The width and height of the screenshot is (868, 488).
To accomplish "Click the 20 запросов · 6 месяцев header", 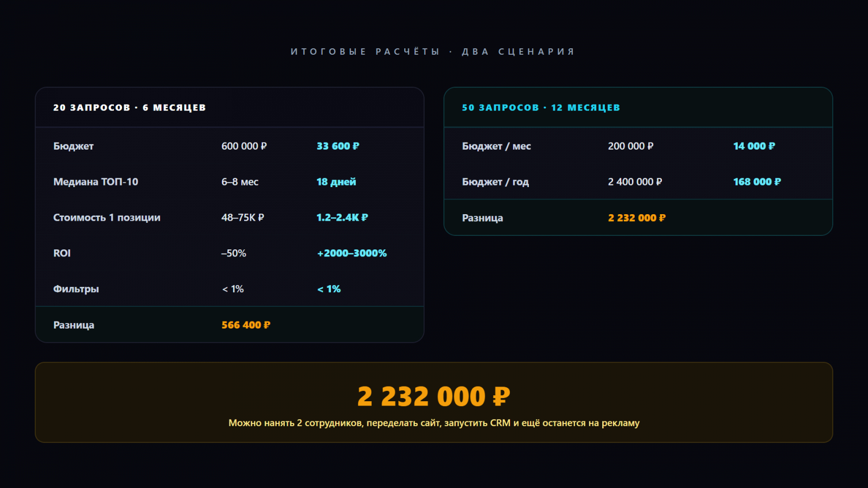I will pyautogui.click(x=129, y=107).
